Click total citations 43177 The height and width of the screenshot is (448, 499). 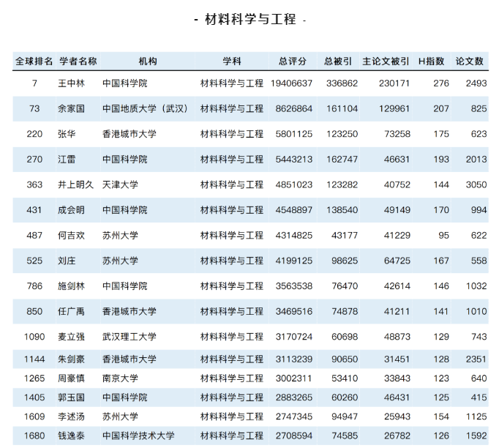[345, 236]
